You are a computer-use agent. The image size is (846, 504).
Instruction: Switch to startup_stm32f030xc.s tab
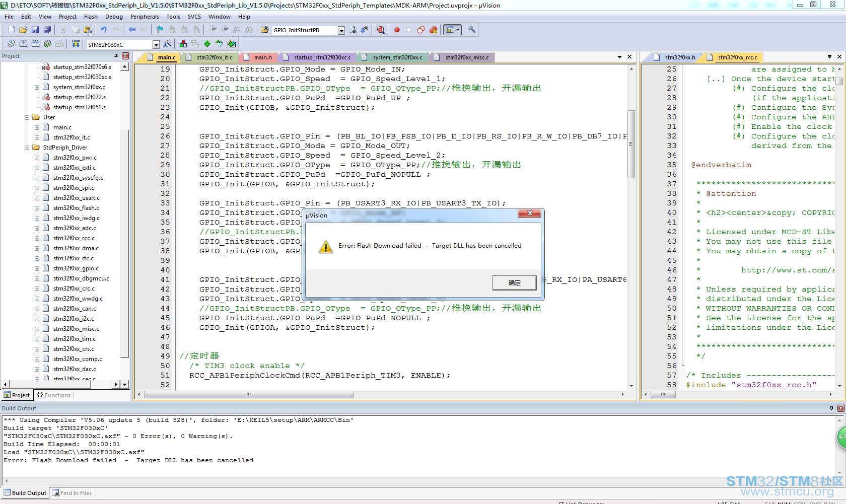point(318,57)
